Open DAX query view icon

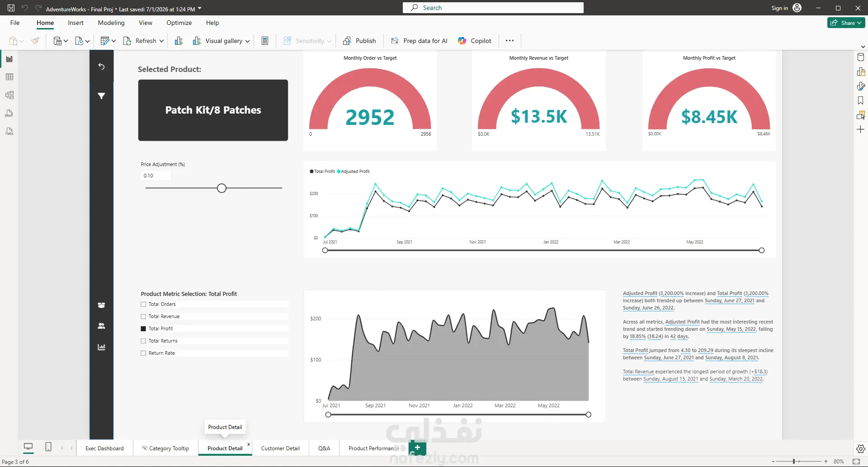(x=9, y=113)
